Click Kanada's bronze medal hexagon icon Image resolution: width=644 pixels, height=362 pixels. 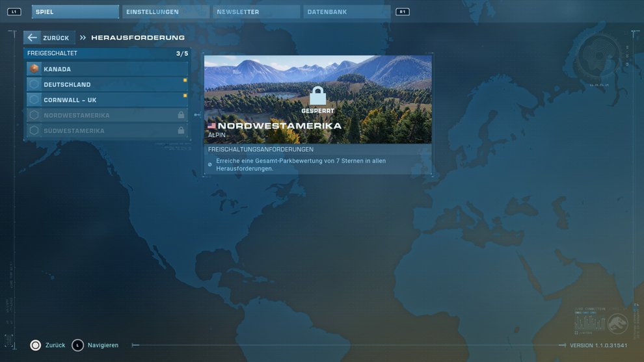(34, 69)
